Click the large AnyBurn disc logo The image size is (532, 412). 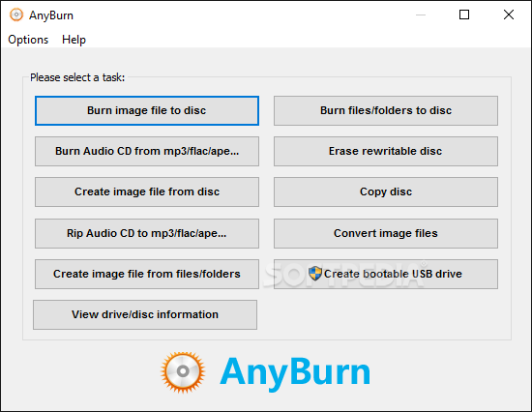183,372
